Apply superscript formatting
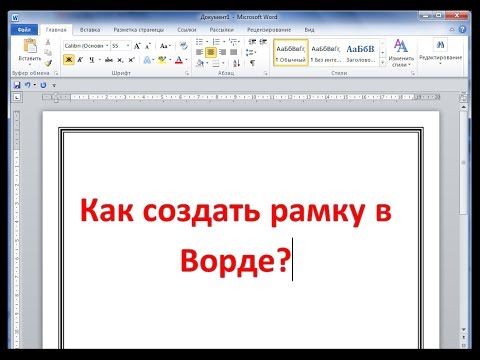 (131, 60)
